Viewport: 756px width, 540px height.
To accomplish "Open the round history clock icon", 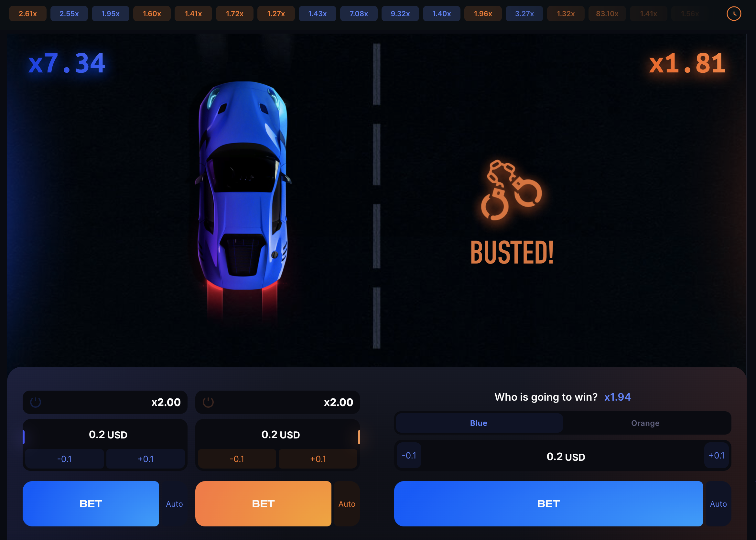I will tap(734, 14).
